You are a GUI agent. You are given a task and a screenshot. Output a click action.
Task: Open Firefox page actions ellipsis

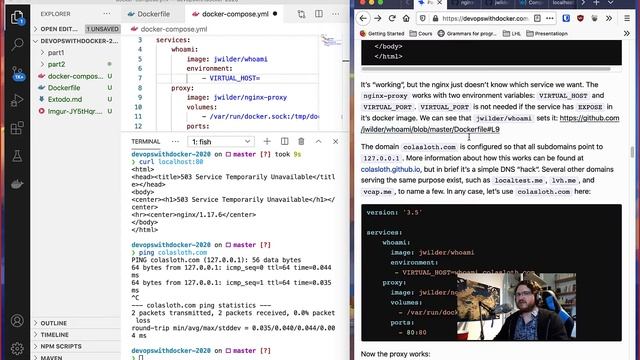[x=550, y=18]
